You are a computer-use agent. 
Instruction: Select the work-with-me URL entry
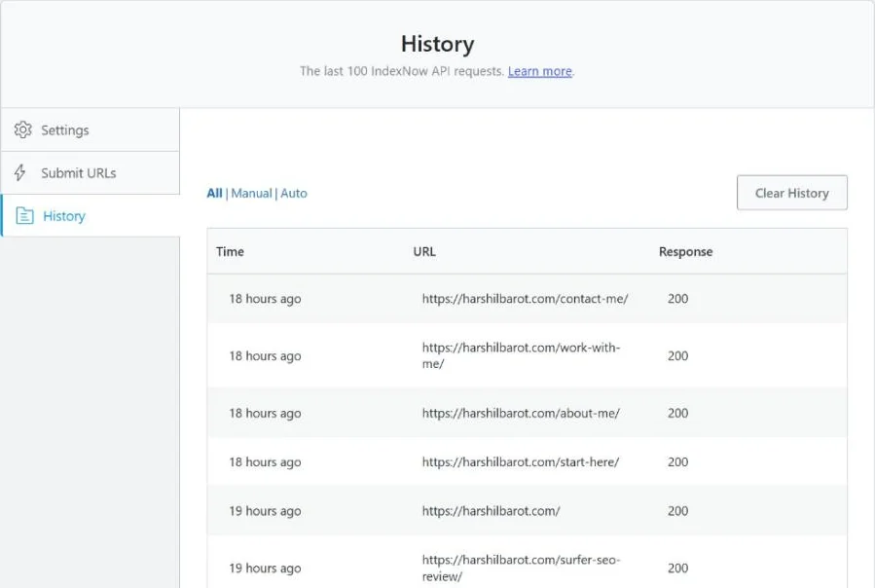point(522,355)
